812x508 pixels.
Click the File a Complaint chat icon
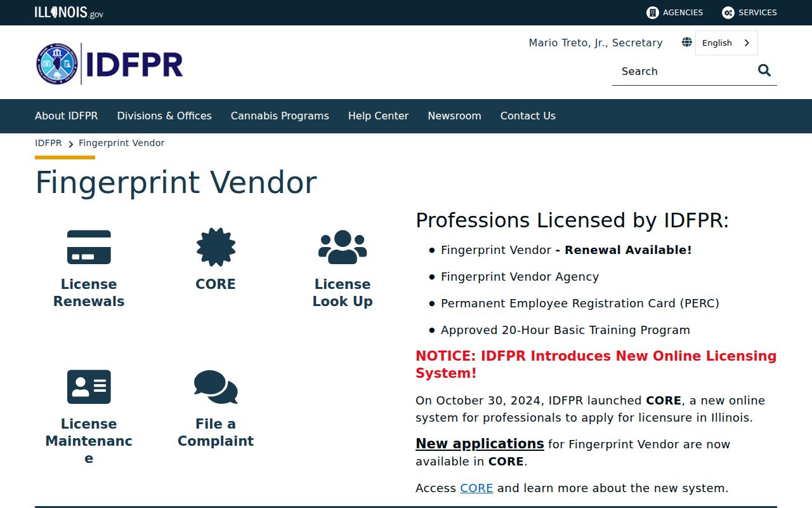(x=216, y=387)
